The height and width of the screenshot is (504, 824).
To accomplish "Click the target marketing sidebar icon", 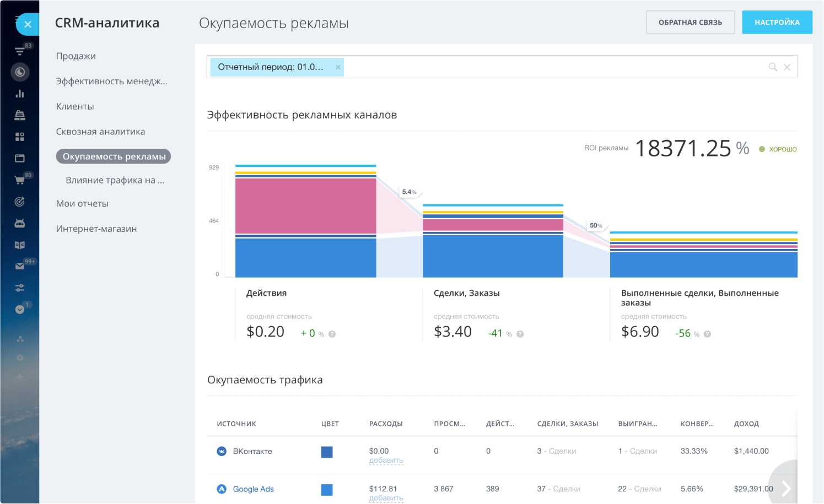I will (20, 202).
